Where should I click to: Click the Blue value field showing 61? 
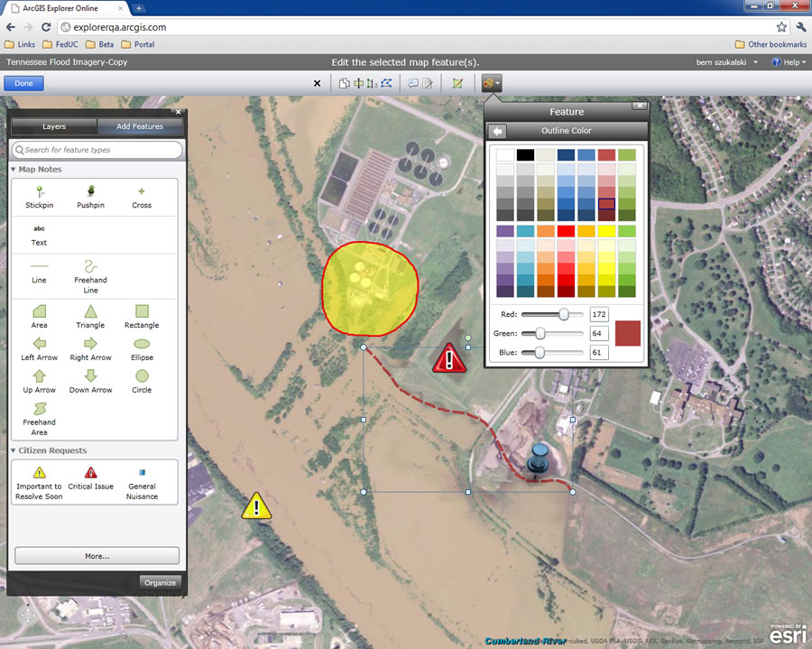coord(599,353)
